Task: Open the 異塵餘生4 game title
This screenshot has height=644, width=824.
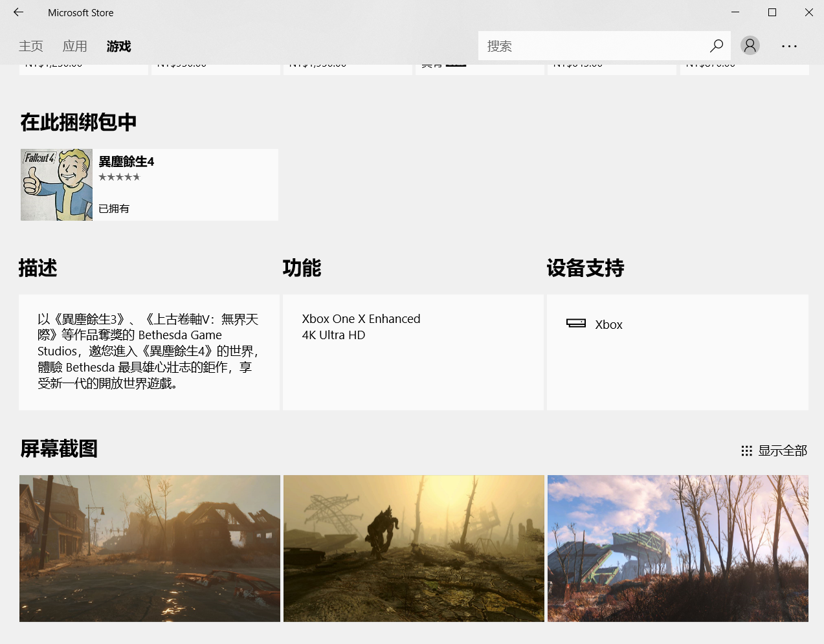Action: coord(126,162)
